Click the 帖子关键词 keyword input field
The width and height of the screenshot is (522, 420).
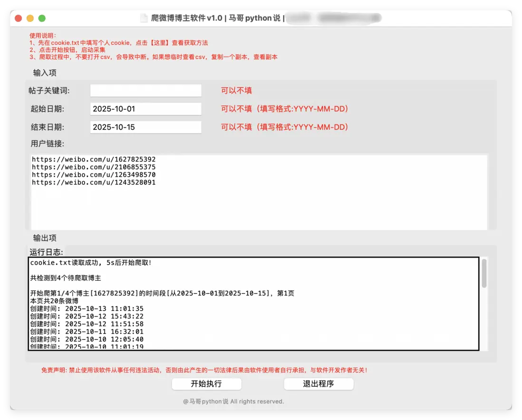point(145,90)
